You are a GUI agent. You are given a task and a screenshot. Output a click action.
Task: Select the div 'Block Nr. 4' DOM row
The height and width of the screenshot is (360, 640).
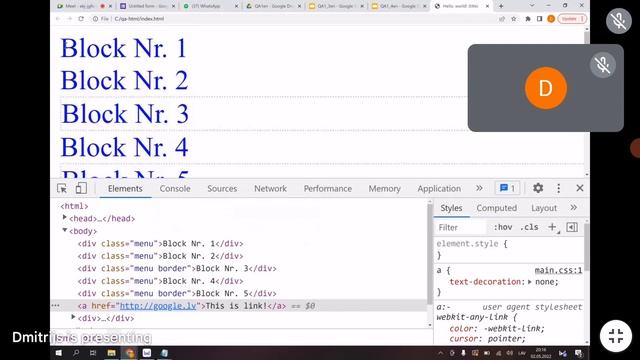point(160,281)
